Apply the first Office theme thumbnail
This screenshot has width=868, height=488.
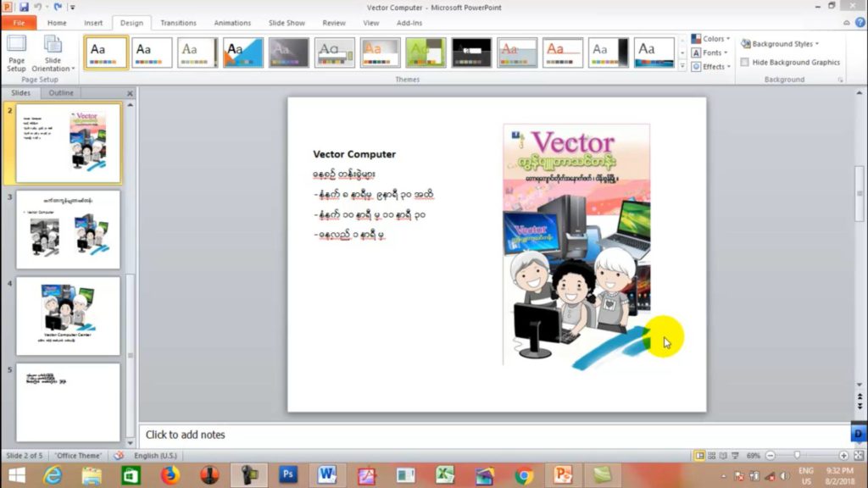[x=106, y=53]
